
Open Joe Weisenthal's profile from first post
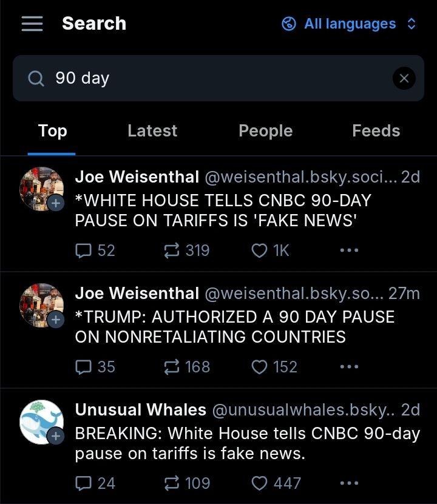137,176
